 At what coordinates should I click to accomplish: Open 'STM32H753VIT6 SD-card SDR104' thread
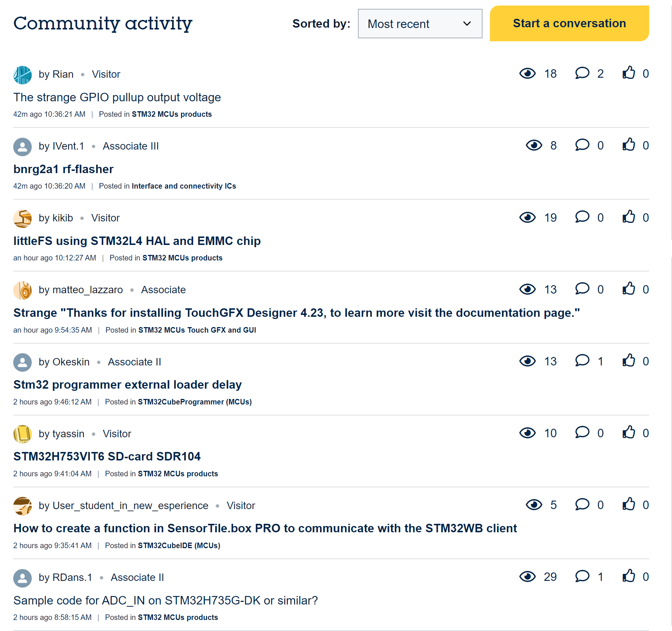107,456
